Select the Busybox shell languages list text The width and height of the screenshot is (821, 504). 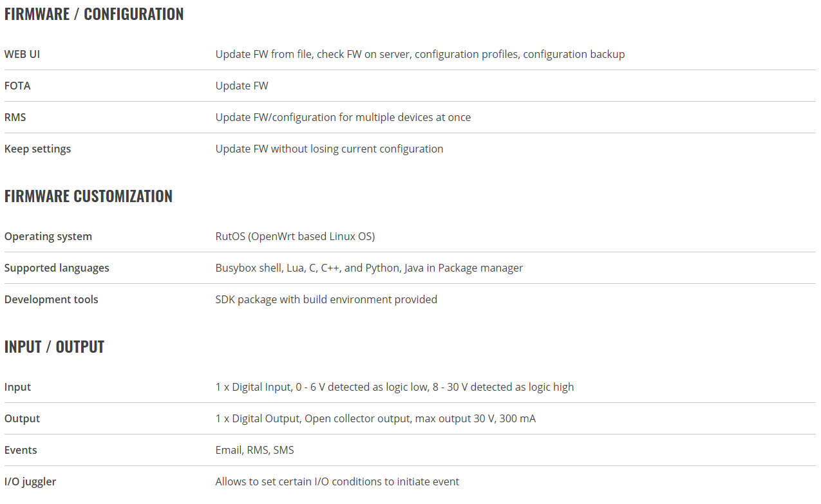[369, 268]
